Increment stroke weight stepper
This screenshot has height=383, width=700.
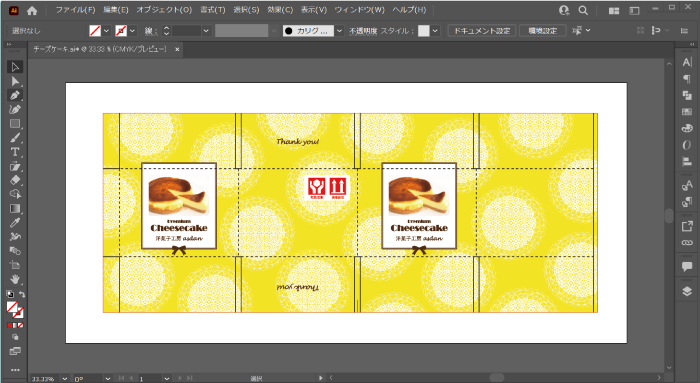click(166, 28)
